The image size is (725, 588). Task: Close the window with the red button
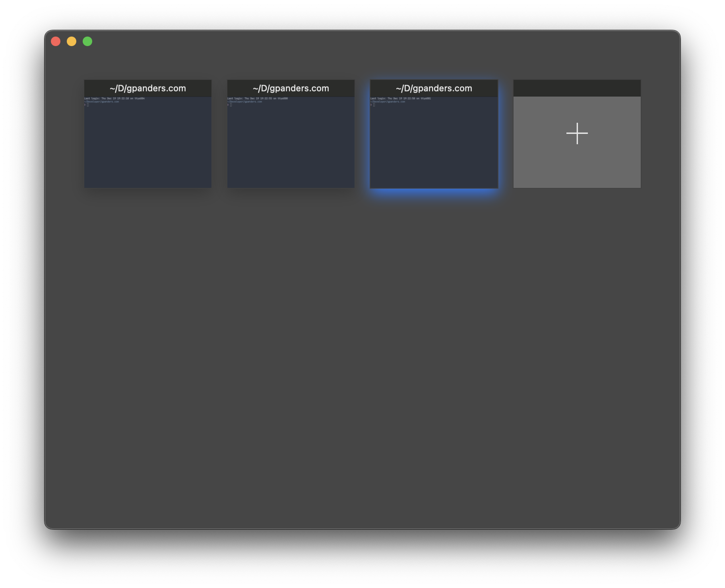point(56,41)
